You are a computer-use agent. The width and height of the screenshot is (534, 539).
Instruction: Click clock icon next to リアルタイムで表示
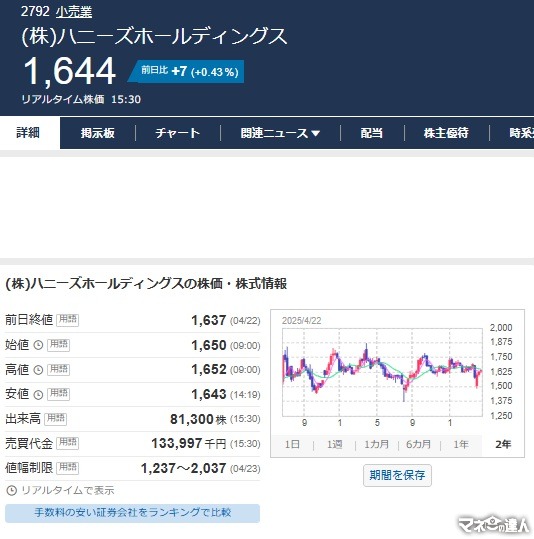pyautogui.click(x=12, y=491)
